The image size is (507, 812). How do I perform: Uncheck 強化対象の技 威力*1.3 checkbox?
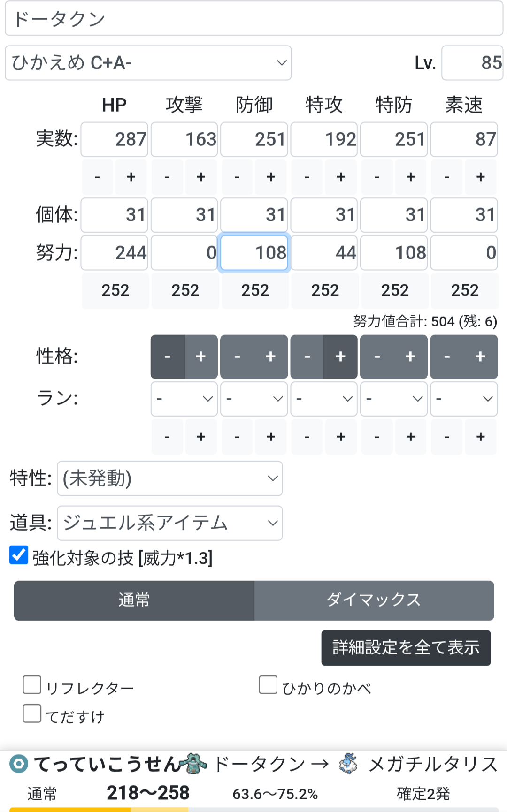click(19, 555)
